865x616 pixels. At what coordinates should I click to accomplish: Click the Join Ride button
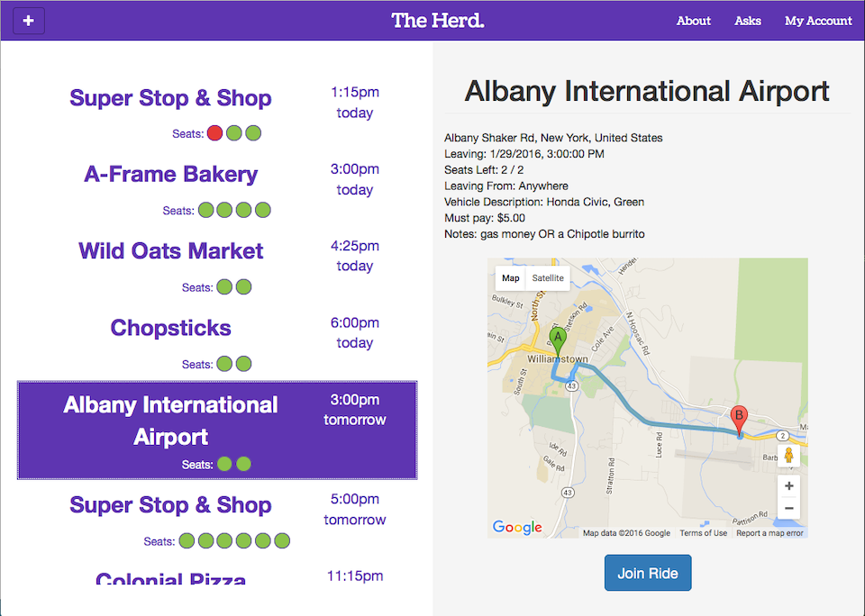pos(648,573)
